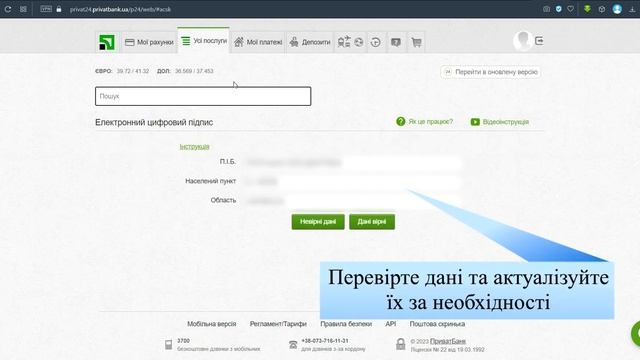
Task: Open the Як це працює? help link
Action: pyautogui.click(x=431, y=122)
